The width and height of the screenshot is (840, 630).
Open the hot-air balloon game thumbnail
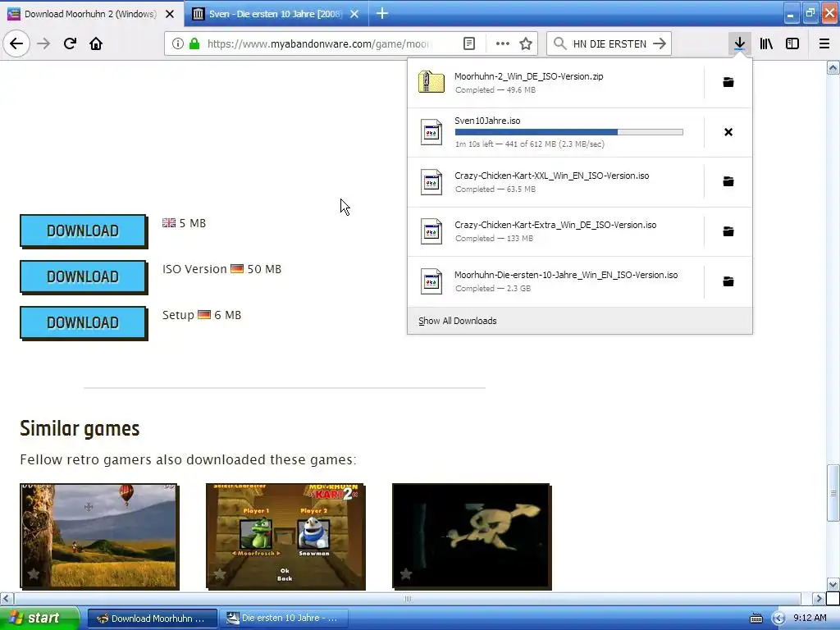(x=98, y=536)
